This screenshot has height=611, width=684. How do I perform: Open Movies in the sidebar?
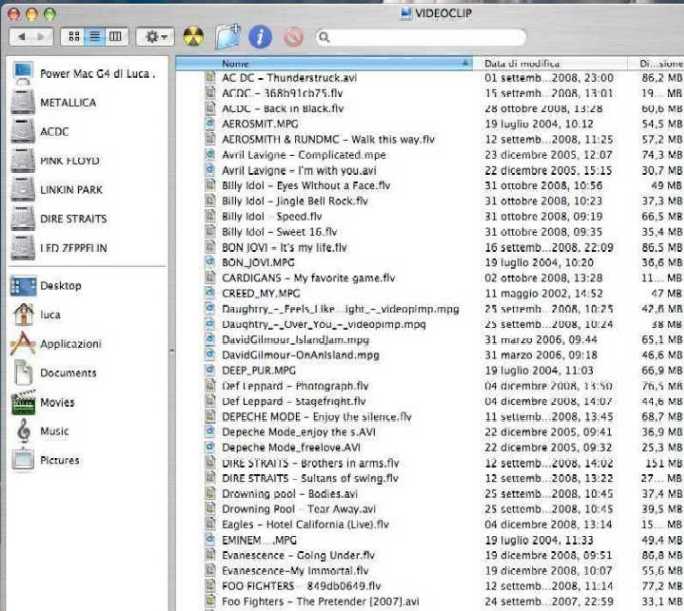[43, 402]
